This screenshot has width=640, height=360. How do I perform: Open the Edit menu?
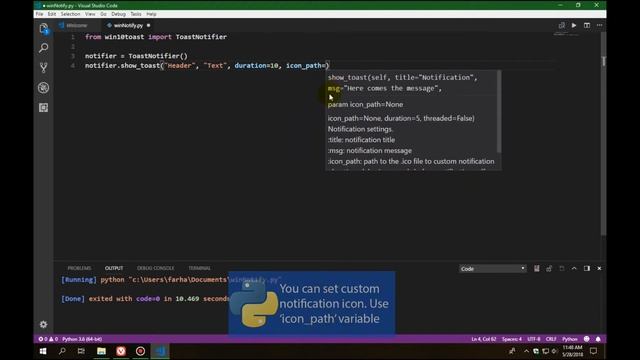[51, 14]
